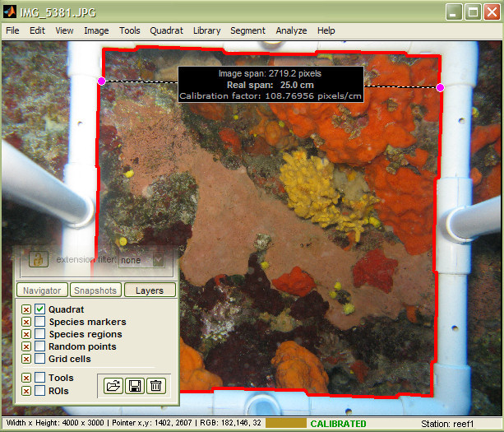This screenshot has width=504, height=432.
Task: Uncheck the Quadrat layer checkbox
Action: 39,309
